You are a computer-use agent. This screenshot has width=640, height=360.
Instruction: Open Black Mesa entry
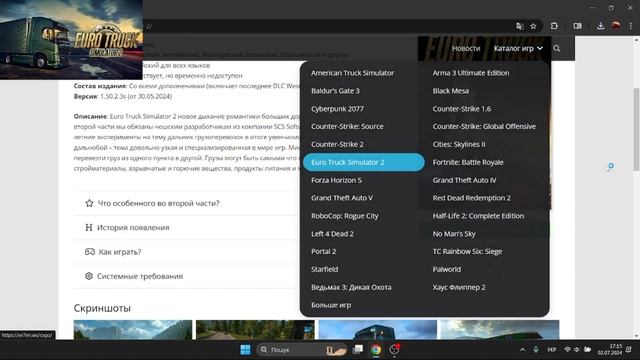pyautogui.click(x=451, y=91)
